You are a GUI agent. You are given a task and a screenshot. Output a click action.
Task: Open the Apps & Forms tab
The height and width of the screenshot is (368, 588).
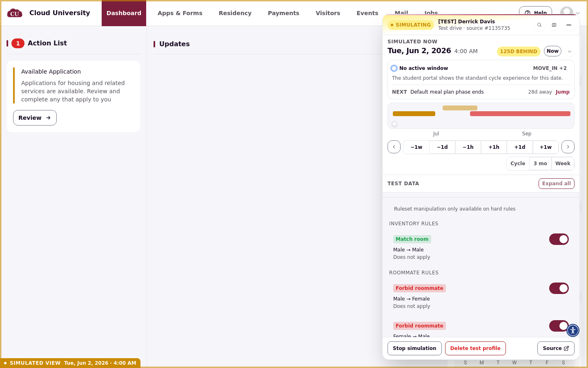point(180,13)
